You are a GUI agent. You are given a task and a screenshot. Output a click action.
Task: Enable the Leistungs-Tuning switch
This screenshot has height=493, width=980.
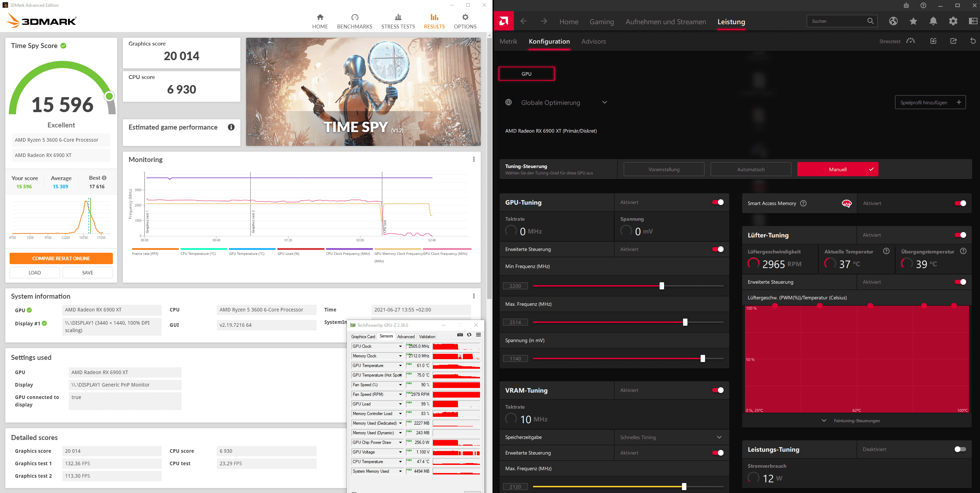(960, 449)
